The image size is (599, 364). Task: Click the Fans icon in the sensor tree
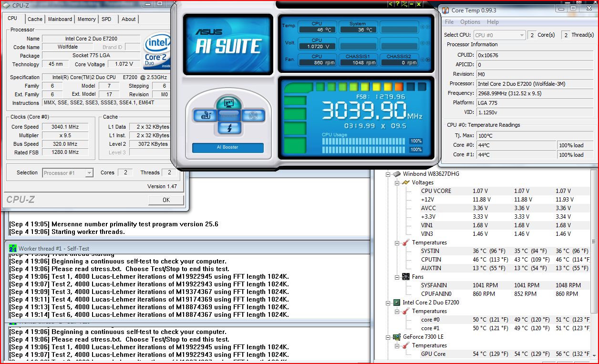click(x=406, y=277)
